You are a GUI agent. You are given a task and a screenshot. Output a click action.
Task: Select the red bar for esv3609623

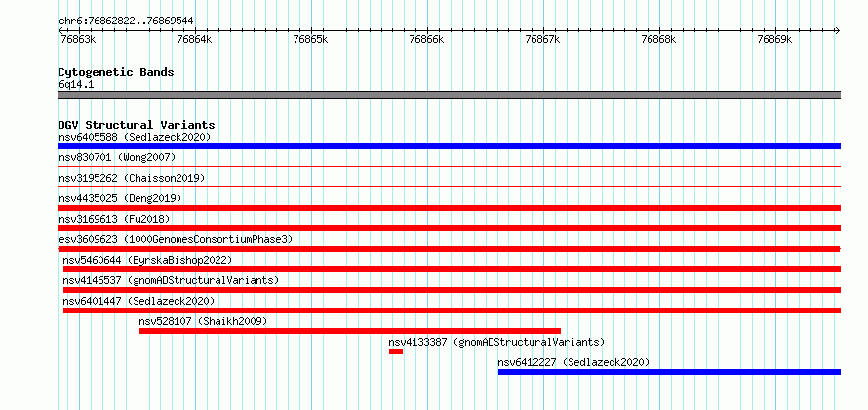(449, 249)
